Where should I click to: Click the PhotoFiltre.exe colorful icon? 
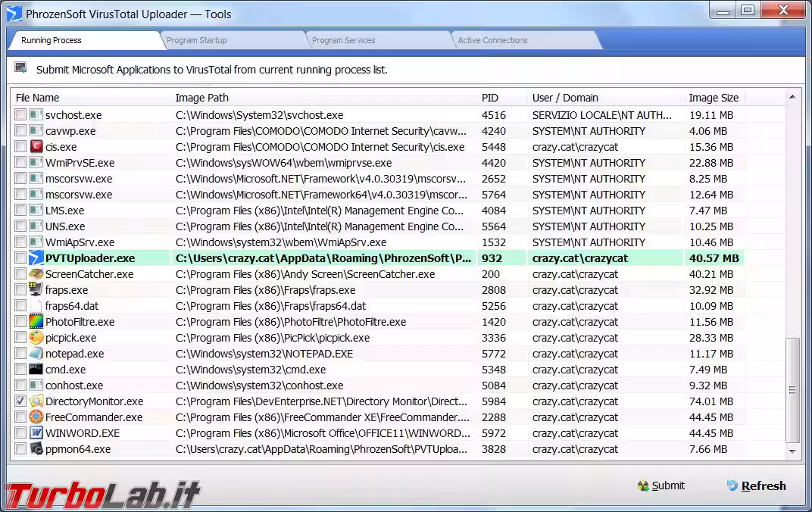[36, 322]
